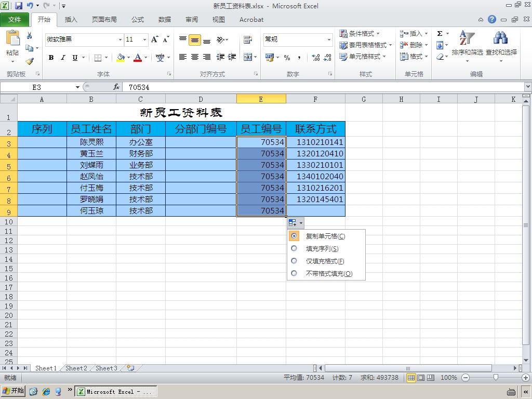The image size is (532, 399).
Task: Switch to Formulas ribbon tab
Action: 137,20
